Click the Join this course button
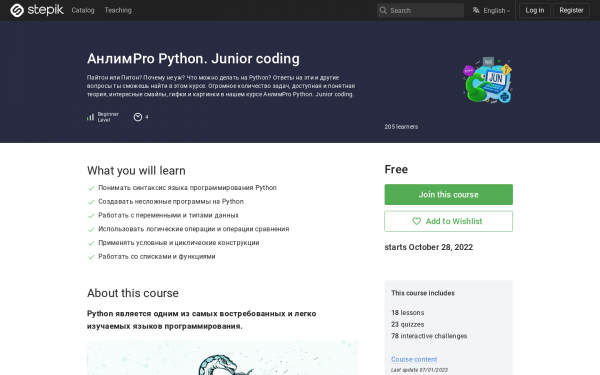The height and width of the screenshot is (375, 600). click(448, 194)
